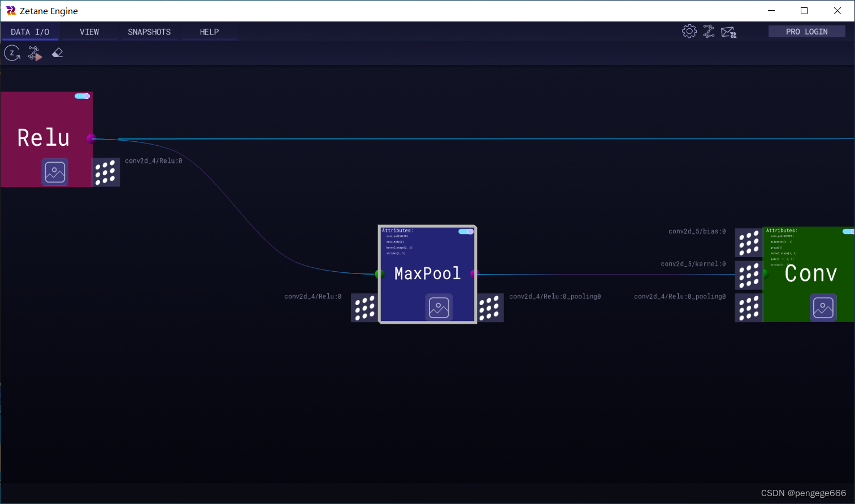855x504 pixels.
Task: Click the MaxPool magenta output port
Action: pyautogui.click(x=475, y=274)
